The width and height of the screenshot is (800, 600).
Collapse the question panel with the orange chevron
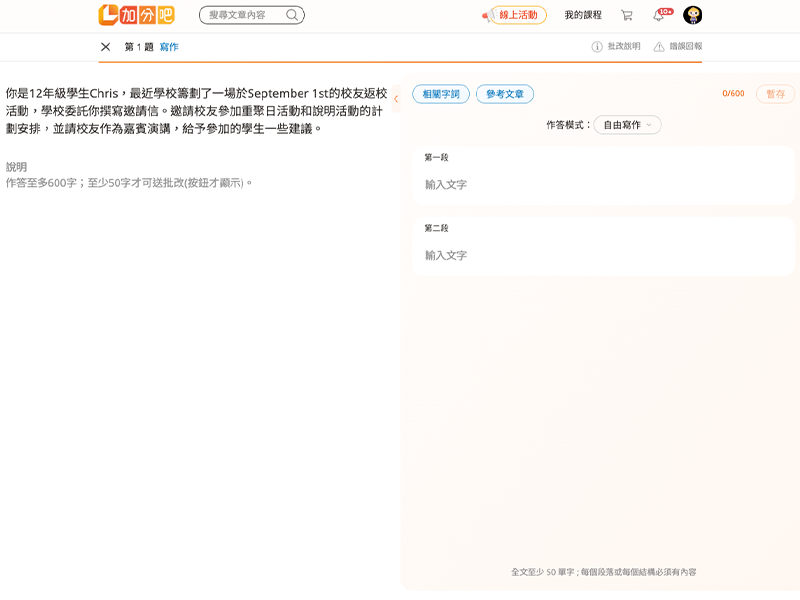click(396, 99)
